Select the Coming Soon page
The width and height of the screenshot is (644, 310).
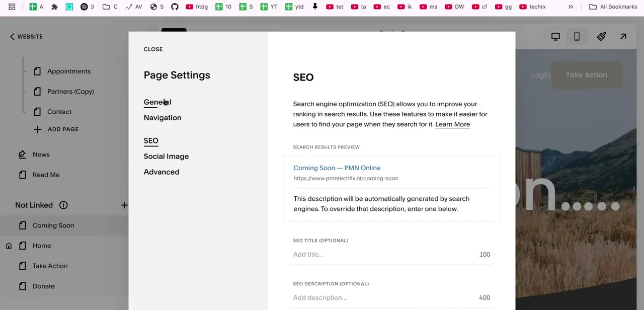tap(64, 225)
